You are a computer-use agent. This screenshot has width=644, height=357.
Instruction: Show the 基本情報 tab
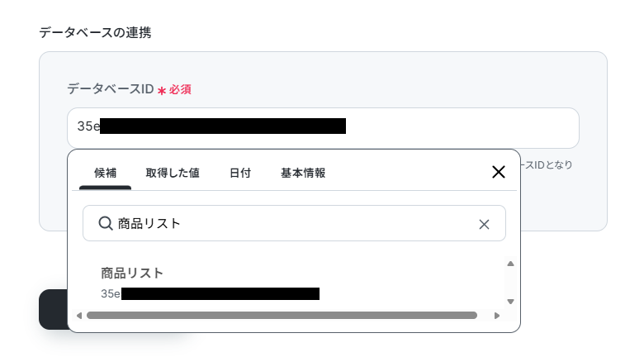tap(303, 173)
